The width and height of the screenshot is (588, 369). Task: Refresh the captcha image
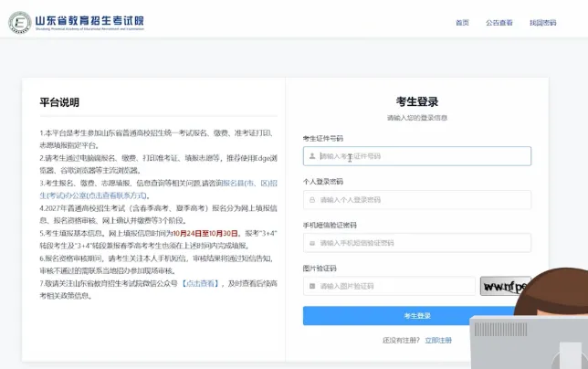pos(505,286)
